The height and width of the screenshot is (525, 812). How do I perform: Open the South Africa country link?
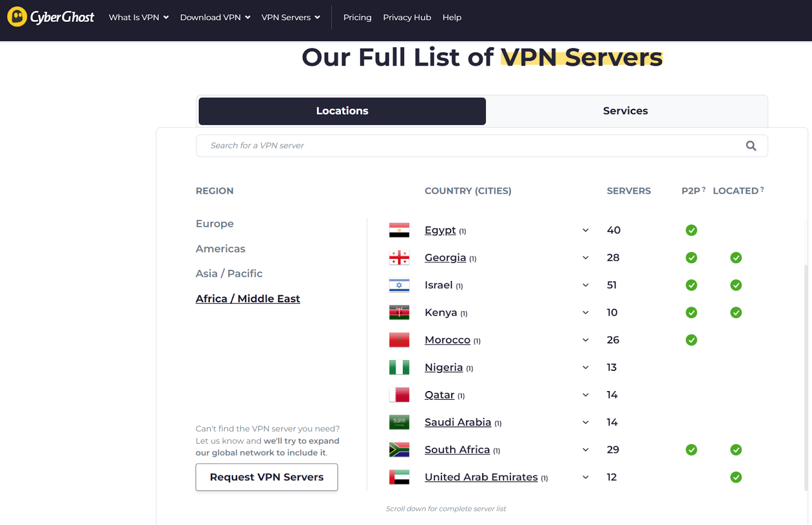coord(457,449)
